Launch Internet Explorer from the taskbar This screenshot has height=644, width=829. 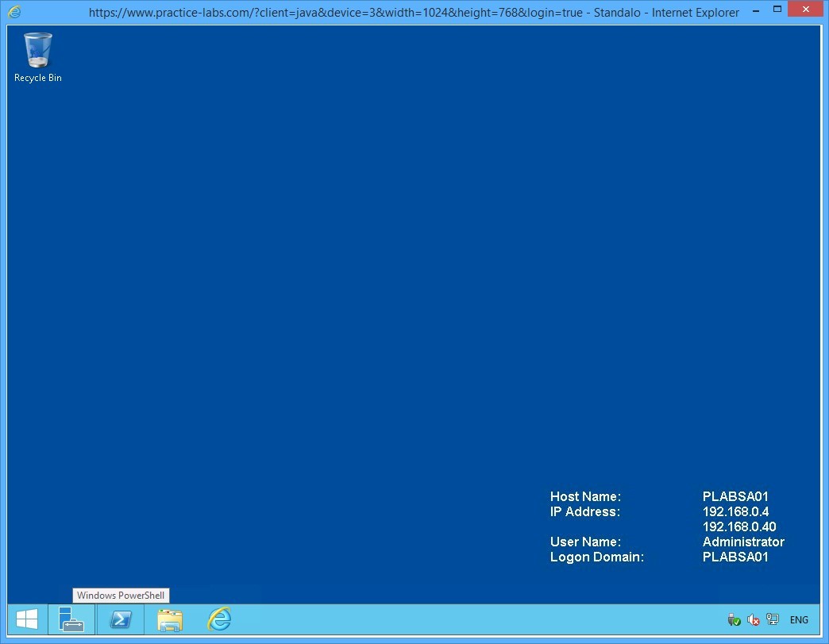tap(219, 619)
